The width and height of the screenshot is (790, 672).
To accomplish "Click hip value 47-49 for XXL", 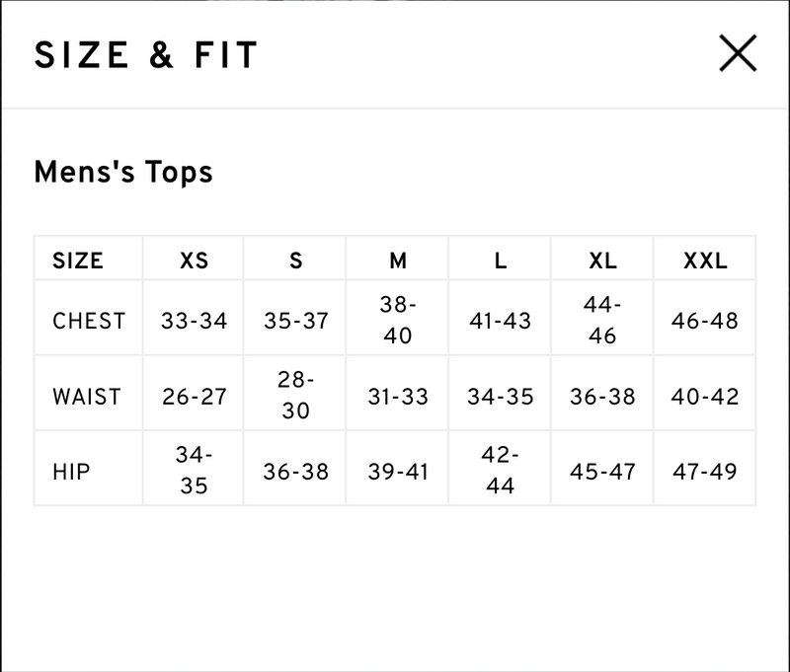I will pyautogui.click(x=705, y=472).
